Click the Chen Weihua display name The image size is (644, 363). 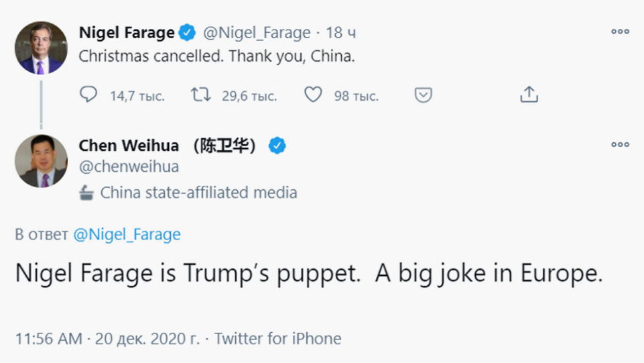point(129,146)
